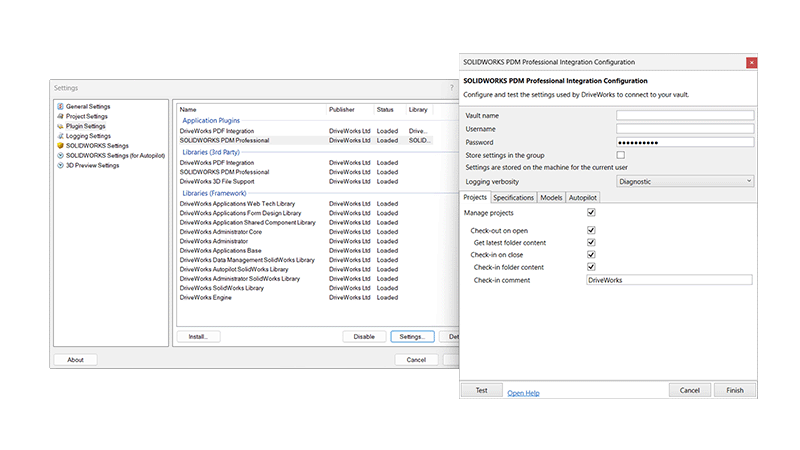Image resolution: width=800 pixels, height=450 pixels.
Task: Click the Settings window help question mark
Action: point(452,88)
